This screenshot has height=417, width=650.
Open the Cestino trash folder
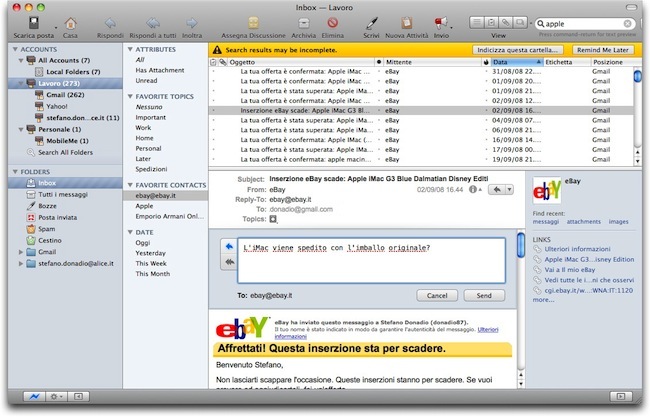[x=50, y=240]
